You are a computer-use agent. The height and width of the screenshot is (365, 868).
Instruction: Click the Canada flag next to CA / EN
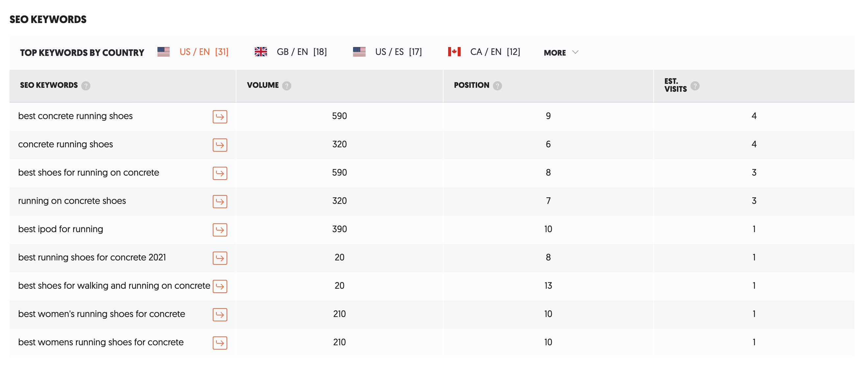[454, 52]
